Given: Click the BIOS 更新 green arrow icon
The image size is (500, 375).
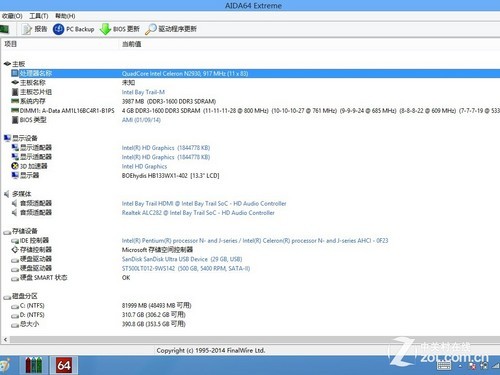Looking at the screenshot, I should tap(105, 29).
